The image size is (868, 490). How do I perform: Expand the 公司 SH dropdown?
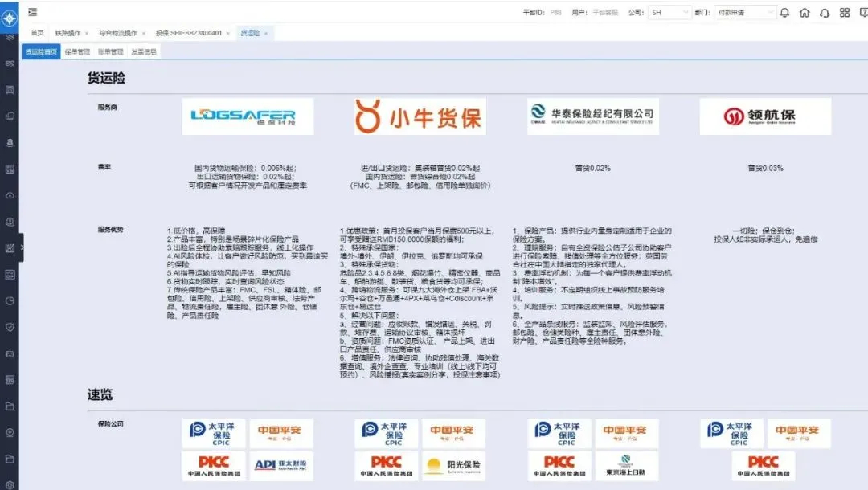[x=669, y=13]
